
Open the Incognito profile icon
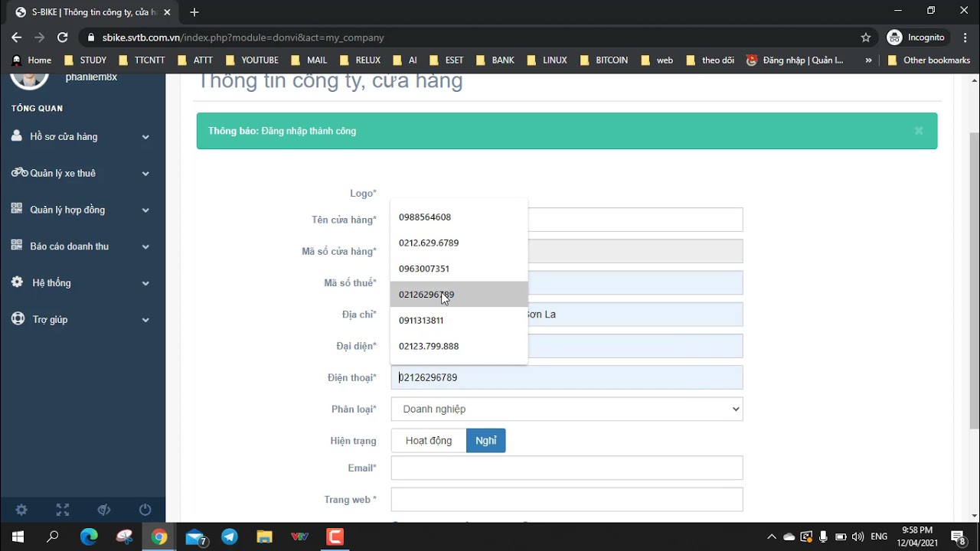894,37
